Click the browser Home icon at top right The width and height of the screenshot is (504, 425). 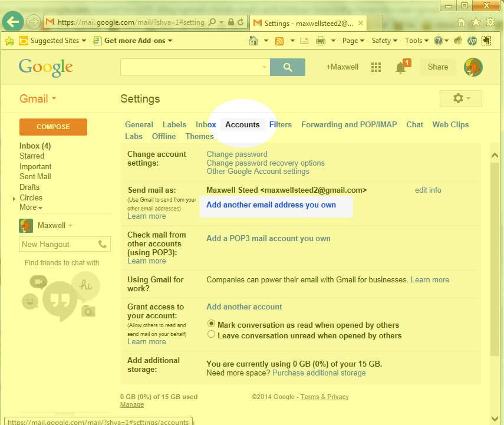462,22
